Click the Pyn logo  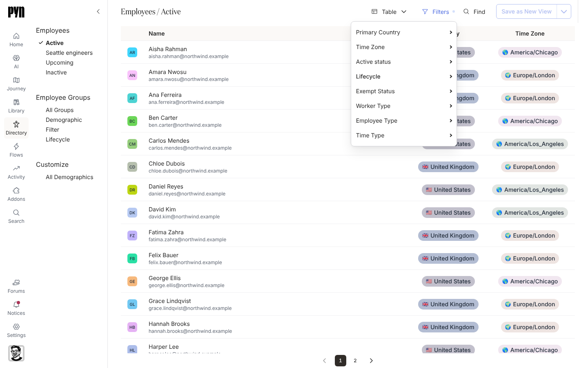[x=16, y=12]
